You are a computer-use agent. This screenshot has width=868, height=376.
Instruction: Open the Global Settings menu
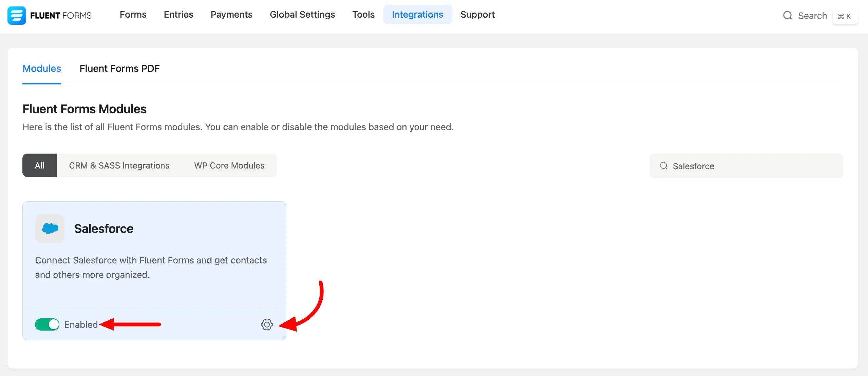302,14
